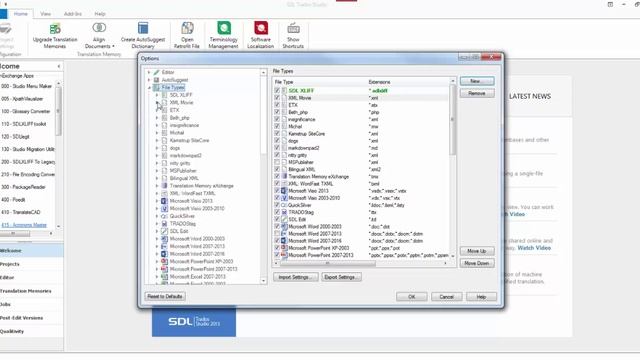This screenshot has width=640, height=360.
Task: Click the Microsoft Excel 2007-2013 icon in the tree
Action: 164,276
